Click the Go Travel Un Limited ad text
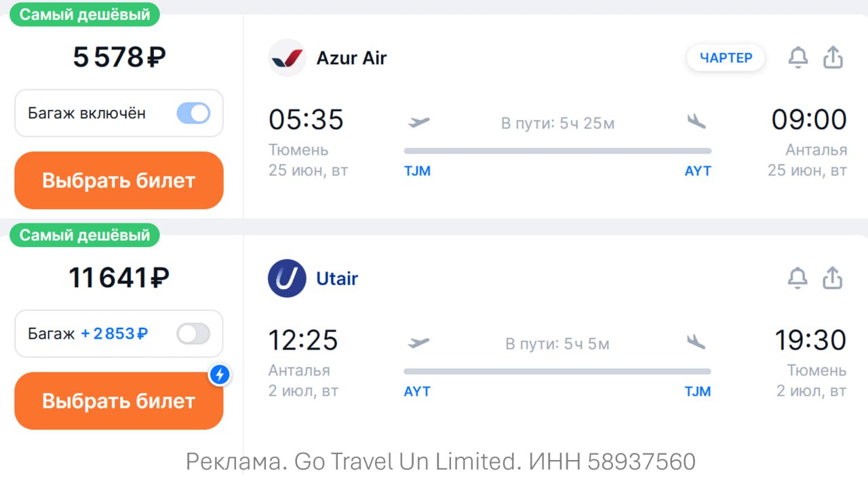868x492 pixels. [441, 461]
